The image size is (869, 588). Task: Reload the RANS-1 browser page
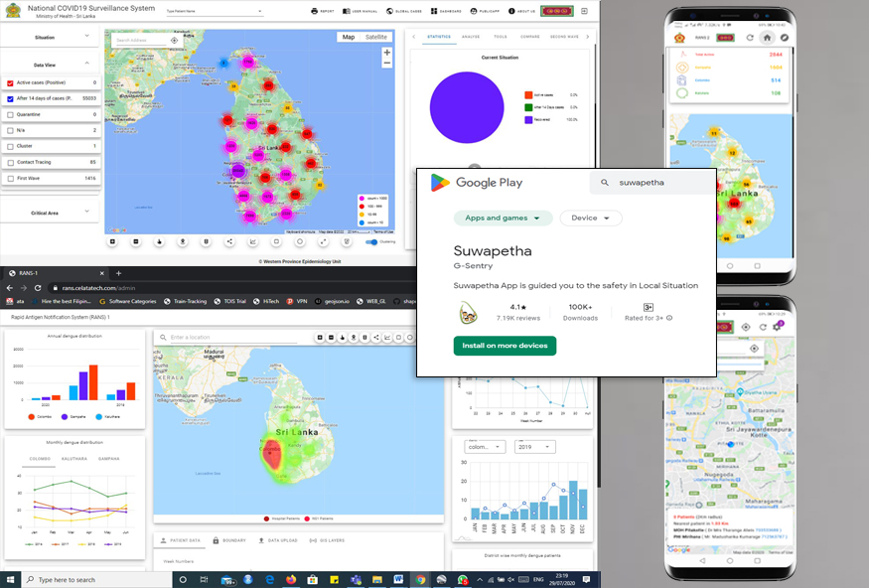38,288
